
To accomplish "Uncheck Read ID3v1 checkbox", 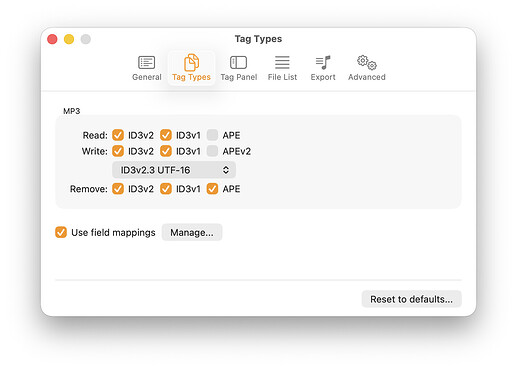I will pyautogui.click(x=166, y=135).
